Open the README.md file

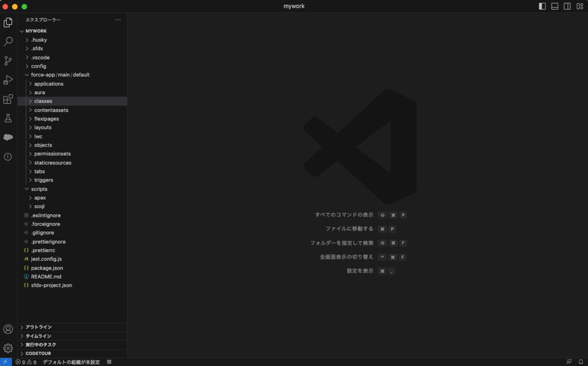pos(73,276)
